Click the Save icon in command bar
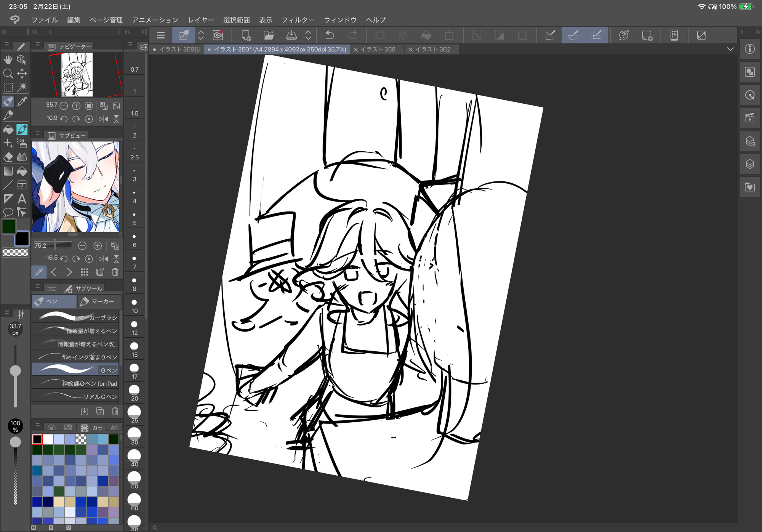 (291, 35)
